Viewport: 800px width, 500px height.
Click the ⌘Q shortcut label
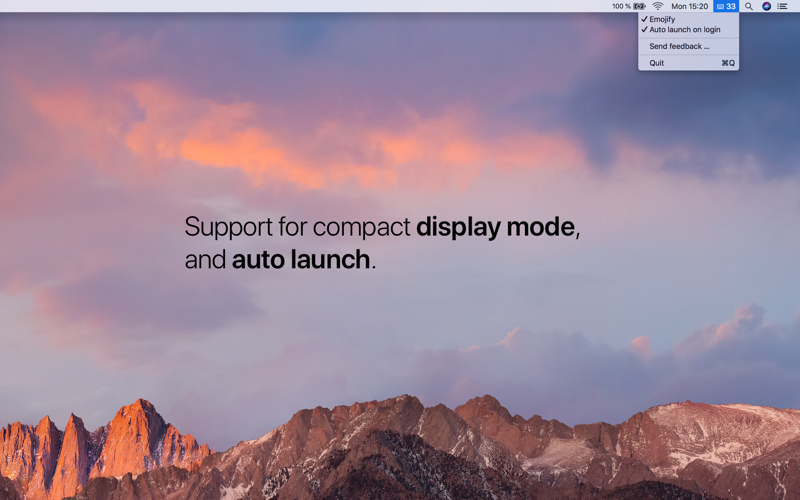728,63
